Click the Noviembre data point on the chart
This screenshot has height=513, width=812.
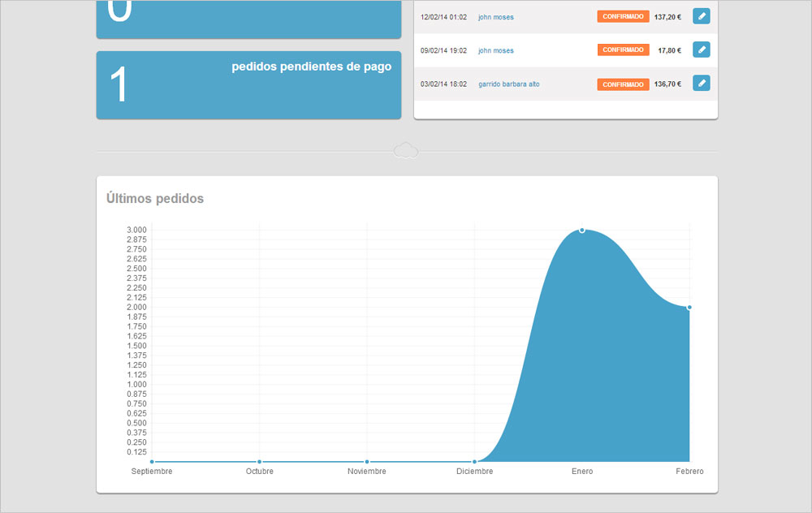367,462
